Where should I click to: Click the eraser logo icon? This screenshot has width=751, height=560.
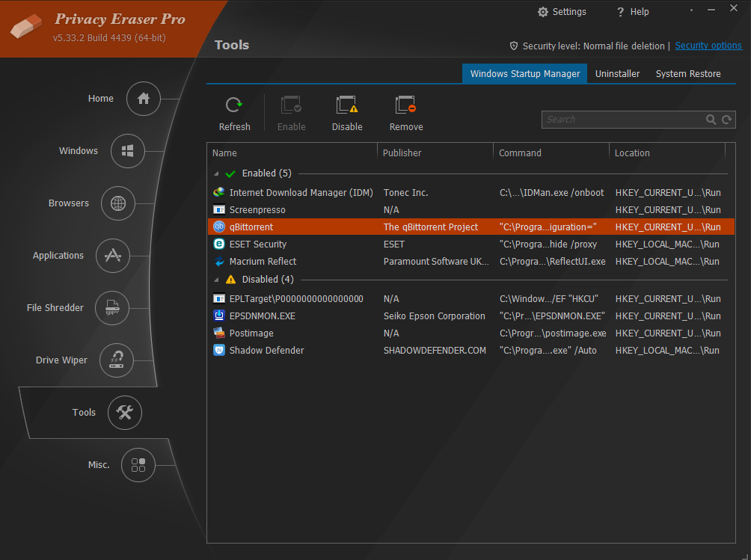(x=26, y=26)
